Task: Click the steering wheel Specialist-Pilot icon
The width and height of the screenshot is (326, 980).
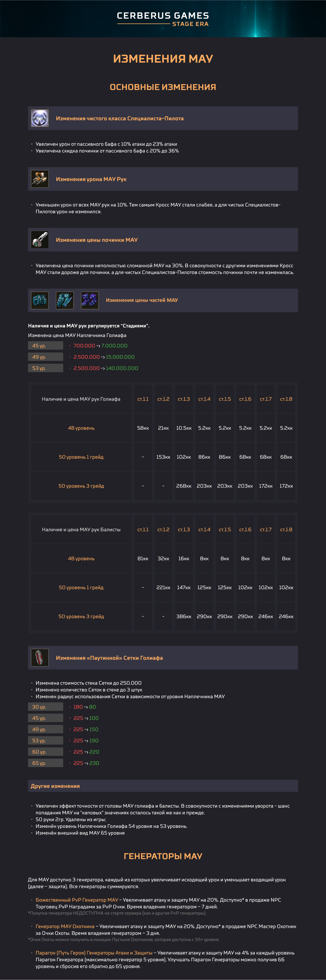Action: [40, 118]
